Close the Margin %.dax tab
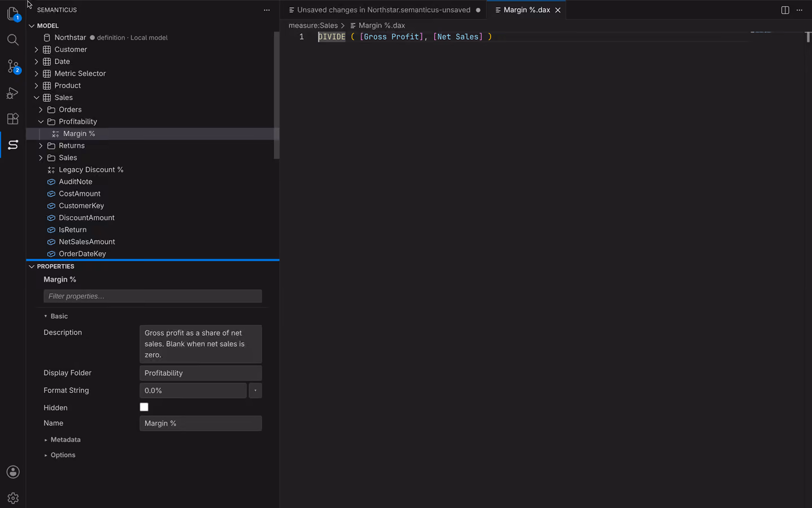This screenshot has height=508, width=812. click(558, 10)
